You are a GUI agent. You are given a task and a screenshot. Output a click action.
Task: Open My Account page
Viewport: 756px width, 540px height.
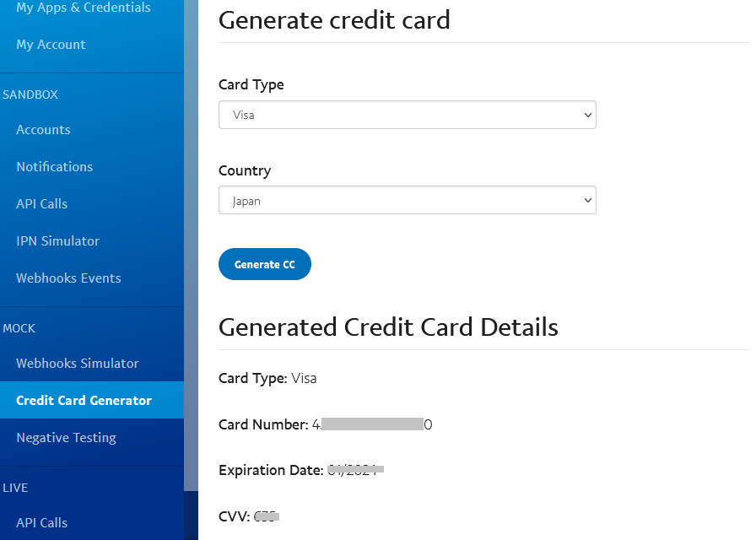51,44
